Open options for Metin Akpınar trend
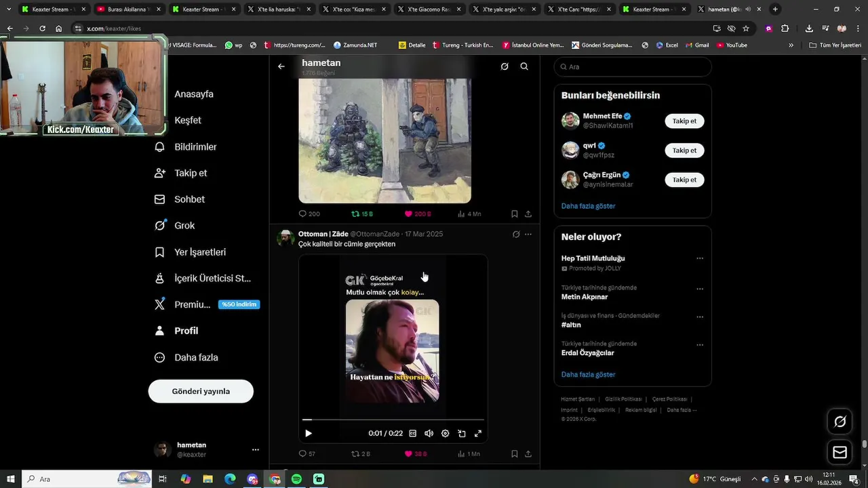The image size is (868, 488). pos(700,289)
